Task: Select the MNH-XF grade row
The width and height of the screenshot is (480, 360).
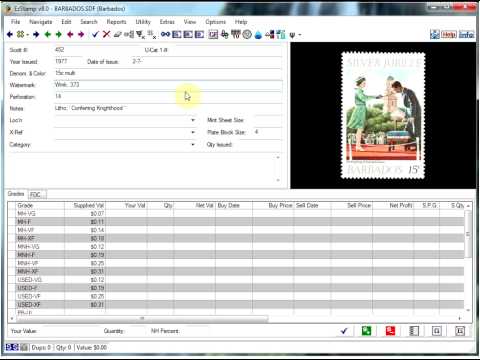Action: coord(240,271)
